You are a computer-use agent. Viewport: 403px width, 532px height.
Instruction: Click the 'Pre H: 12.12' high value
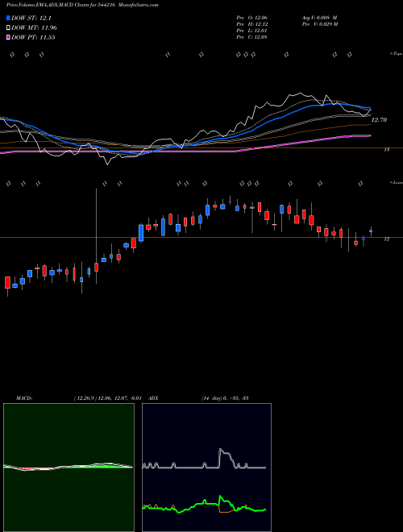(251, 23)
